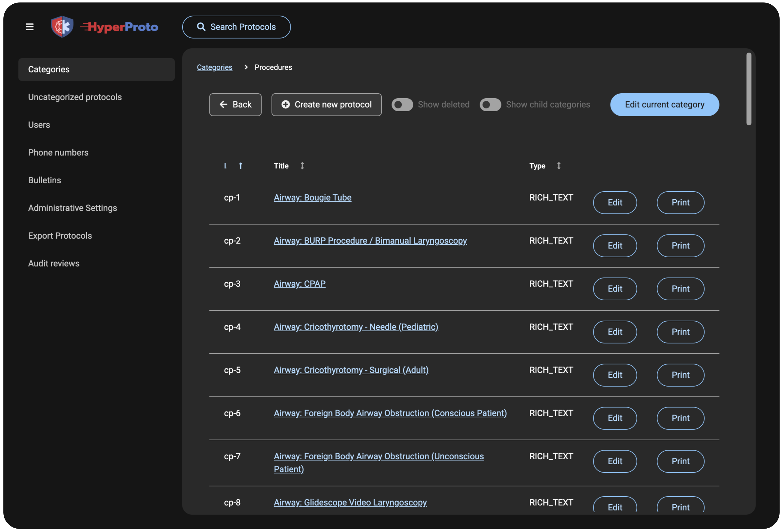Sort by Title column arrow icon

click(302, 166)
